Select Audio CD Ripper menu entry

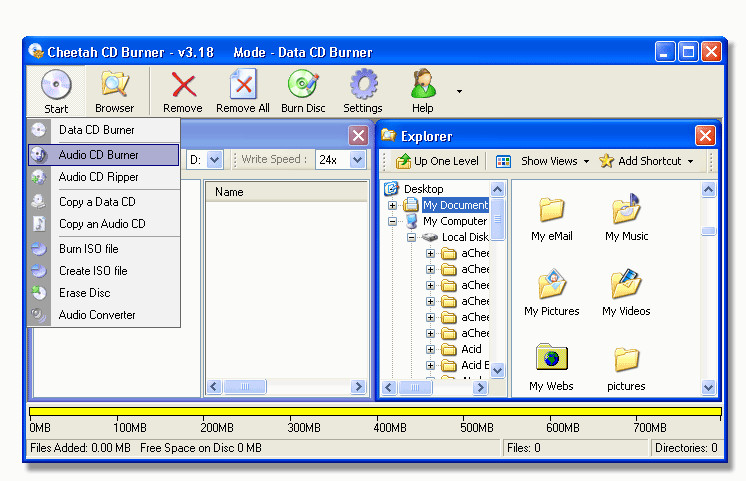coord(104,177)
